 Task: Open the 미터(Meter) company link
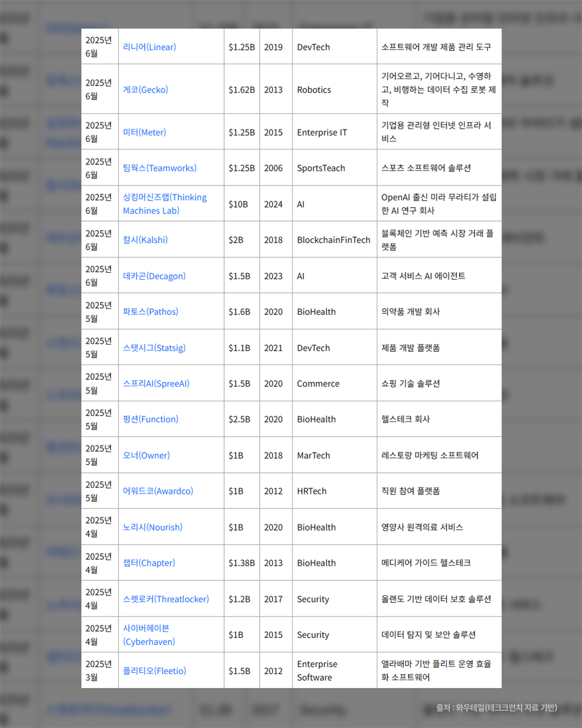tap(144, 132)
